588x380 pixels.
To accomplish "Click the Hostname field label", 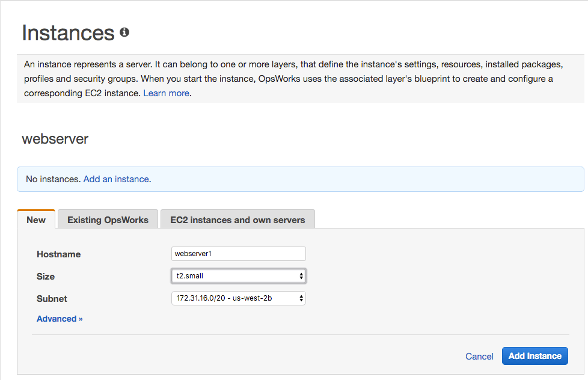I will [58, 254].
